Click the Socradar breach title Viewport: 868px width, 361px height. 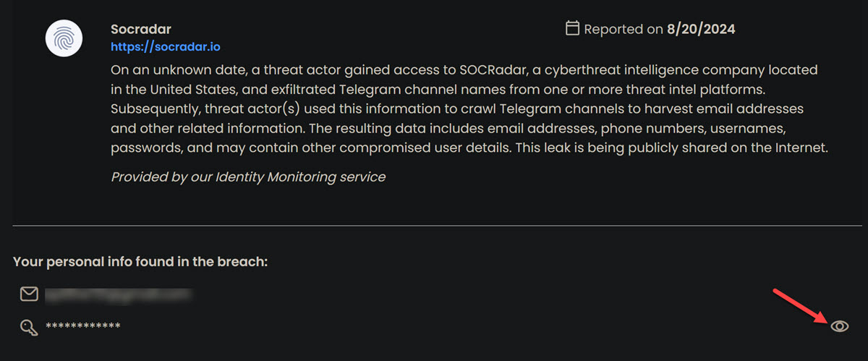(x=141, y=29)
